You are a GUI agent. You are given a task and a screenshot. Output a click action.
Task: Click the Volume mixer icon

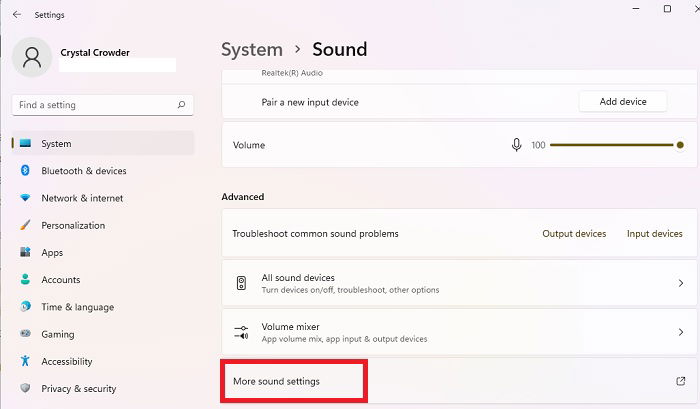(241, 332)
